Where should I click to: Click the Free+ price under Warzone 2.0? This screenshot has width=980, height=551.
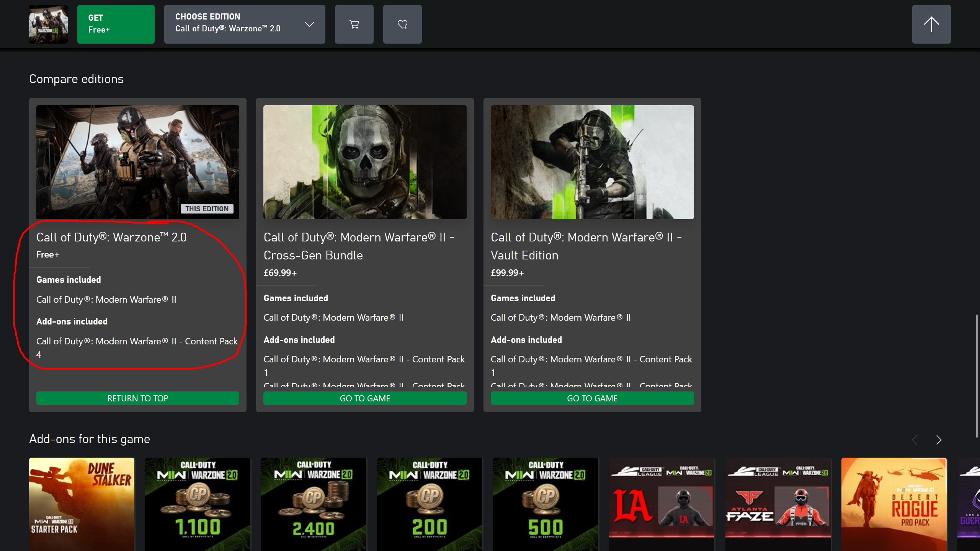pos(48,254)
